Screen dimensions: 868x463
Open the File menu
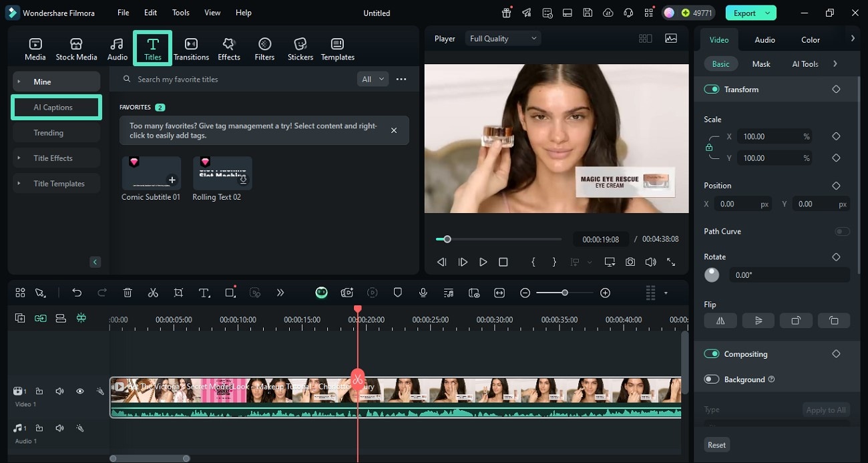[124, 13]
